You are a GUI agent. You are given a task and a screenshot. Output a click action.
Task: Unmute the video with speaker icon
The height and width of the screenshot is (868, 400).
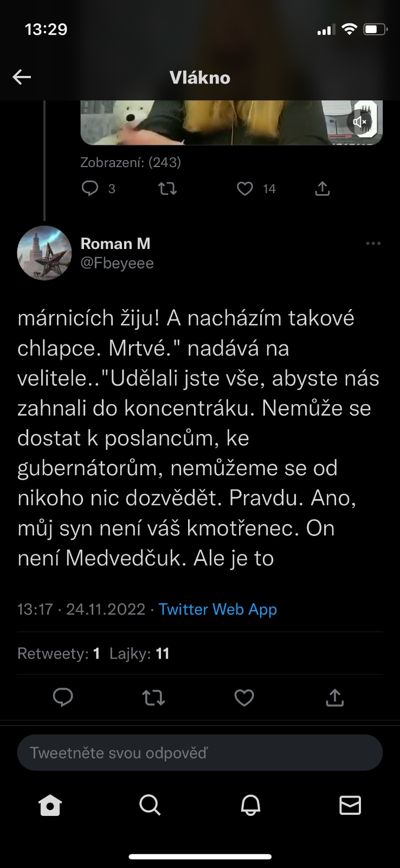pos(360,122)
